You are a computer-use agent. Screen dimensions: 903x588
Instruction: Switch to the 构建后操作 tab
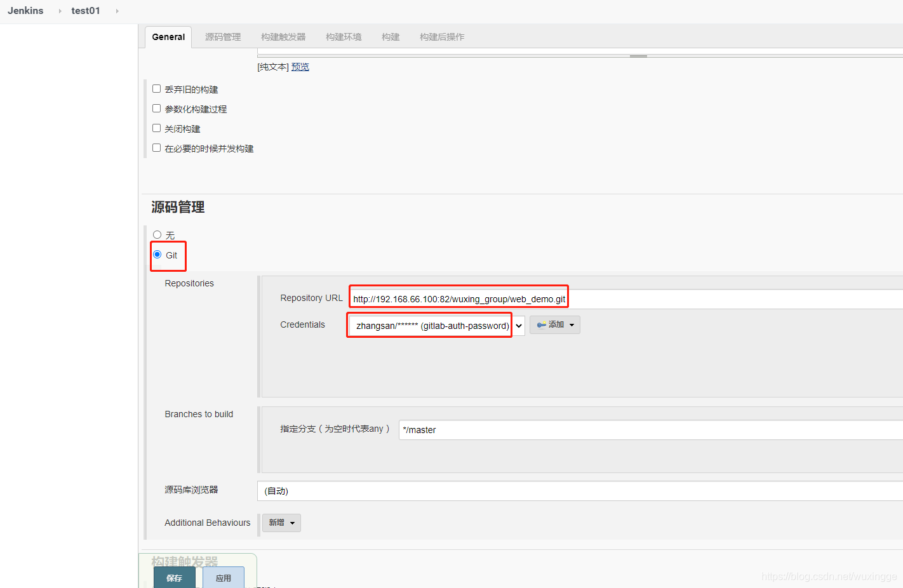point(442,37)
